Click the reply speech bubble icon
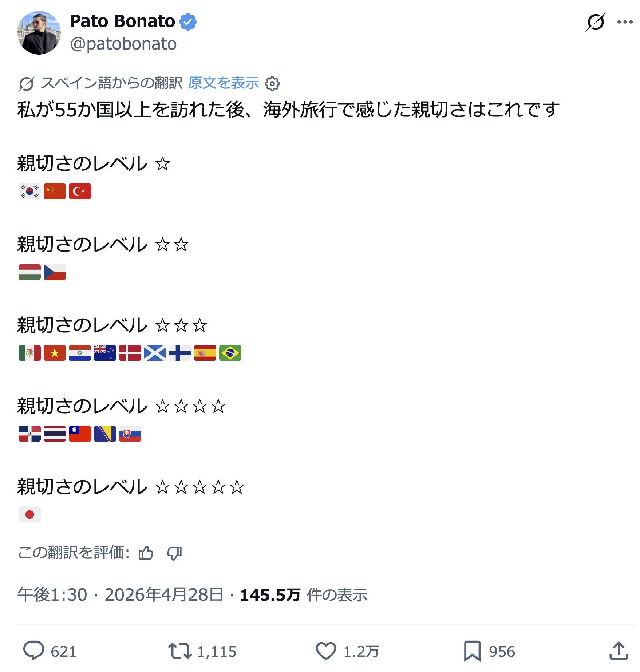The height and width of the screenshot is (672, 640). click(x=33, y=651)
